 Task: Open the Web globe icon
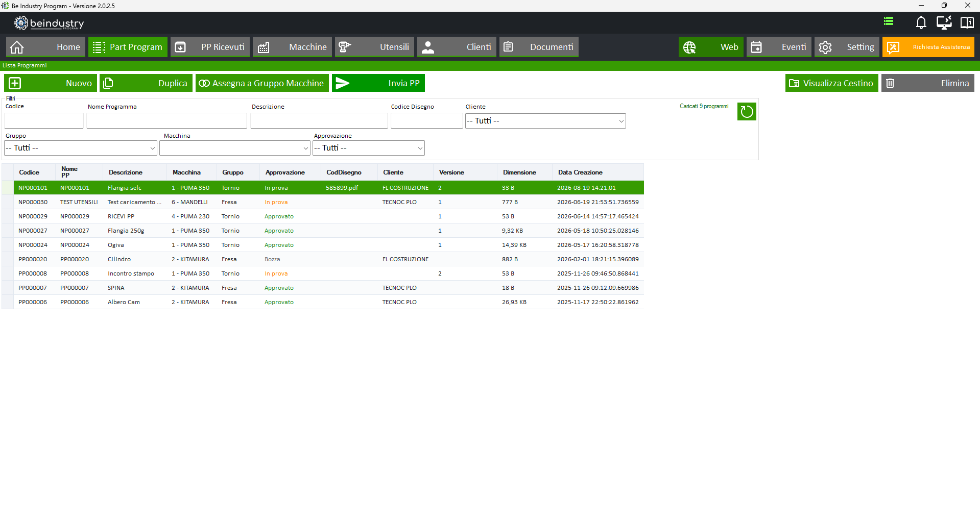coord(689,47)
